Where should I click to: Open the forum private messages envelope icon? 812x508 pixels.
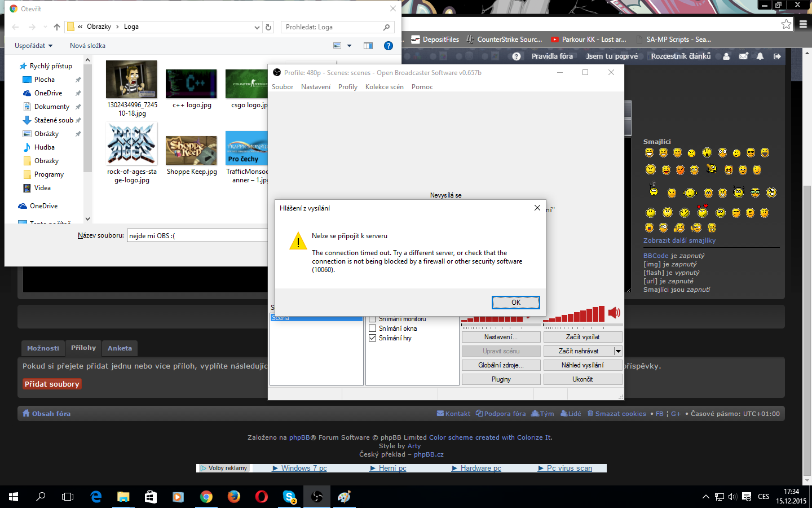(743, 56)
